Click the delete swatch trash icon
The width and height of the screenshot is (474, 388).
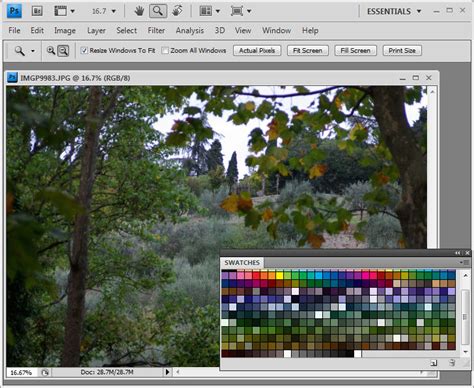(451, 363)
